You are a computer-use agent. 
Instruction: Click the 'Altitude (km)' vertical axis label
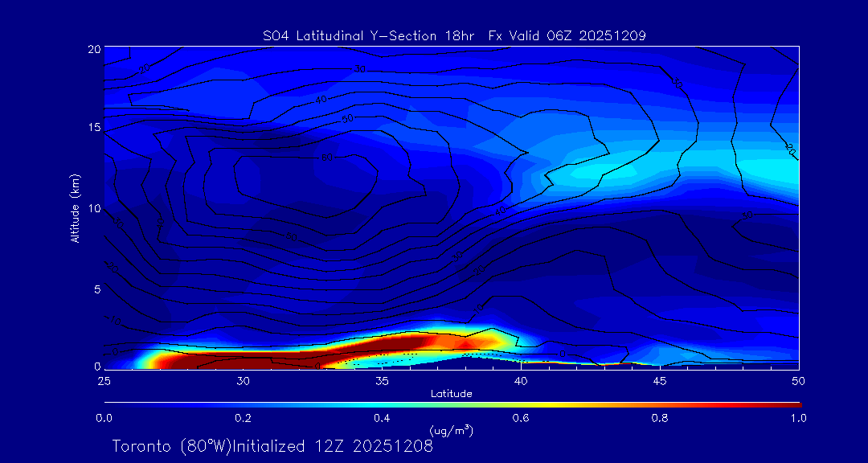pos(76,208)
